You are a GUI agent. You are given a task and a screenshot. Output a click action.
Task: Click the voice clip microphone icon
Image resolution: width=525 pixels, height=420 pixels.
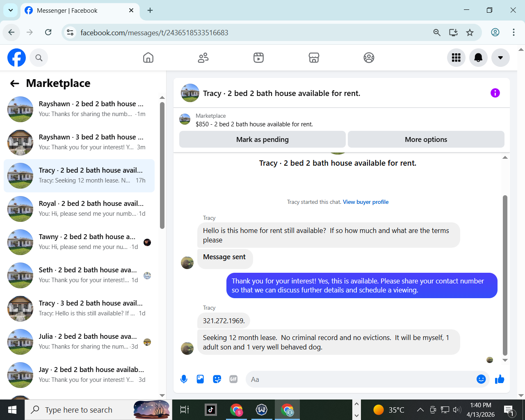click(184, 379)
